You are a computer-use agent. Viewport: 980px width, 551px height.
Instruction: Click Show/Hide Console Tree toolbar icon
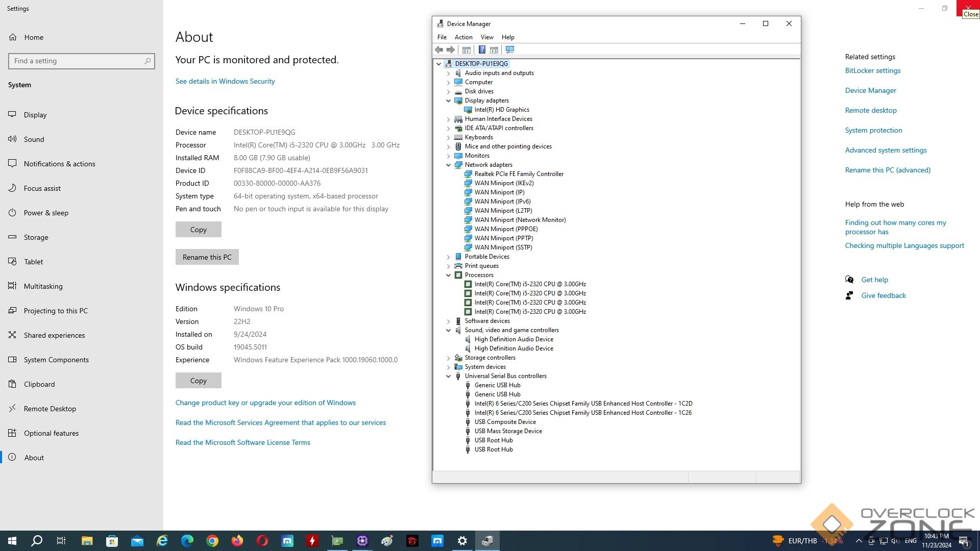[x=466, y=49]
